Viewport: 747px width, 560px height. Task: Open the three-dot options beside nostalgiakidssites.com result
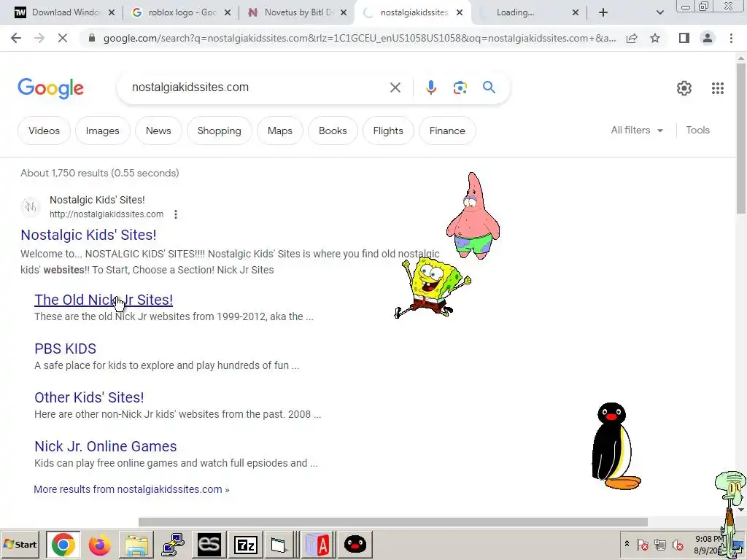(x=176, y=214)
